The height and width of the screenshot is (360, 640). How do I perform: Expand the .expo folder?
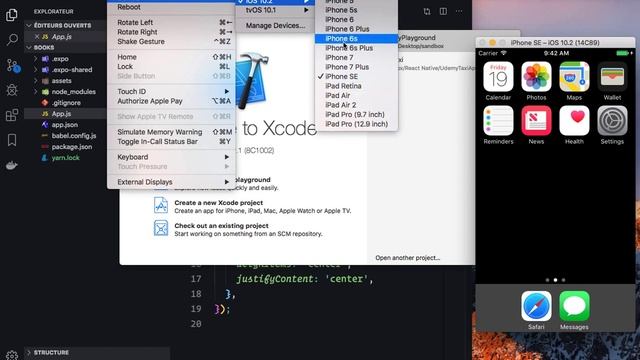point(36,59)
